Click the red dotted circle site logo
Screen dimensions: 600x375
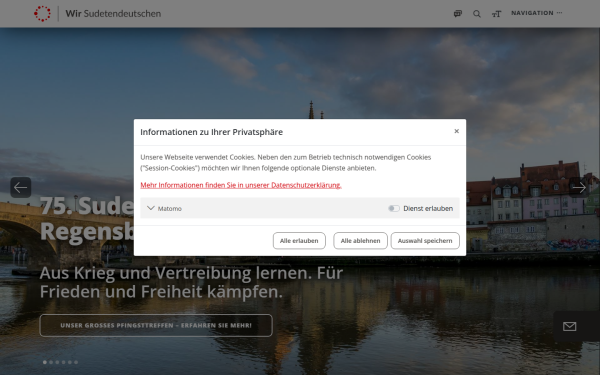click(42, 14)
